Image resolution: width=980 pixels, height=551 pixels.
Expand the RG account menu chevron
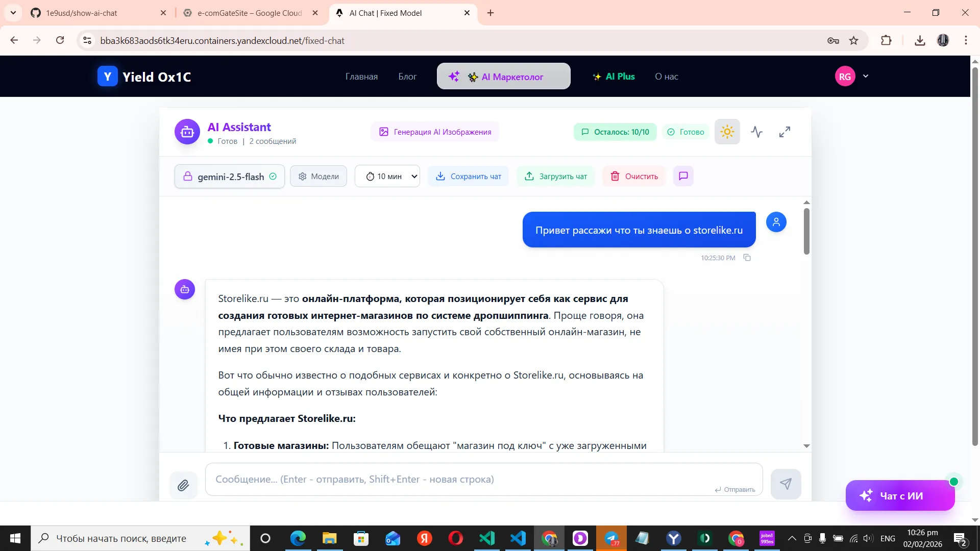[x=865, y=76]
